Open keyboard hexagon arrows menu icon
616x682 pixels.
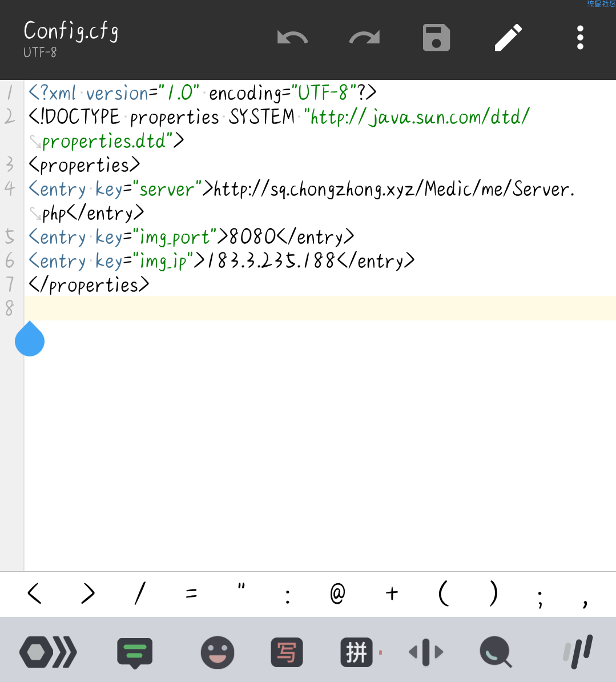[49, 652]
